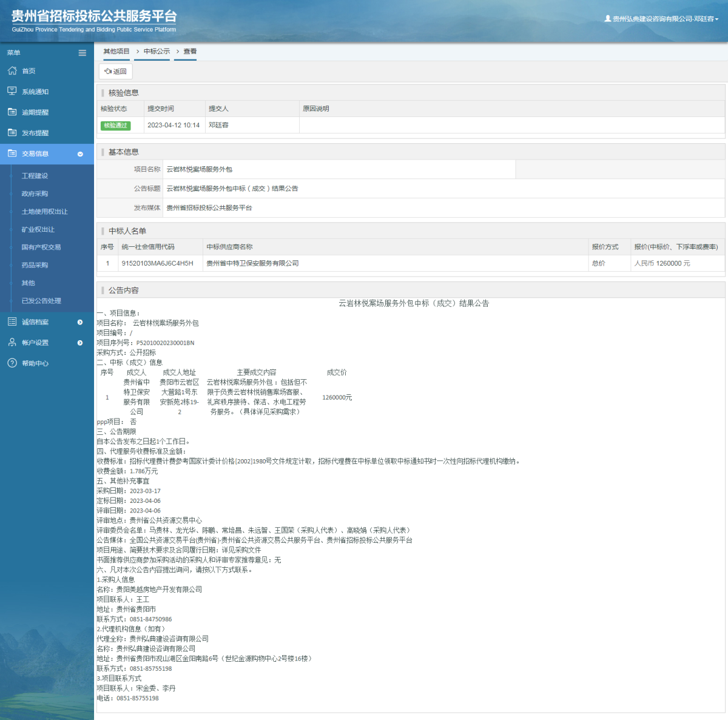Toggle the sidebar hamburger menu icon
This screenshot has width=728, height=720.
pos(82,53)
